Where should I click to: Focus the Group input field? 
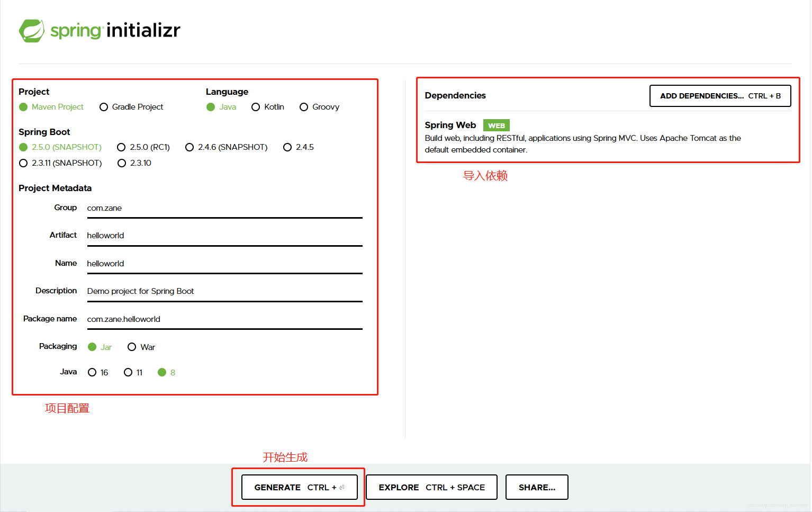tap(224, 208)
